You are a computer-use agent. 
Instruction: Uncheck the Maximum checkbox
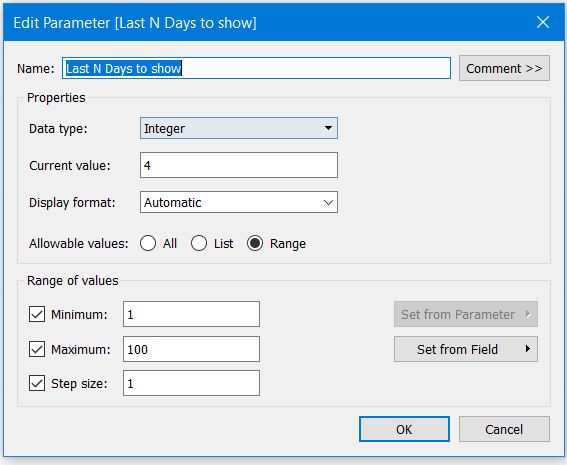pyautogui.click(x=37, y=349)
